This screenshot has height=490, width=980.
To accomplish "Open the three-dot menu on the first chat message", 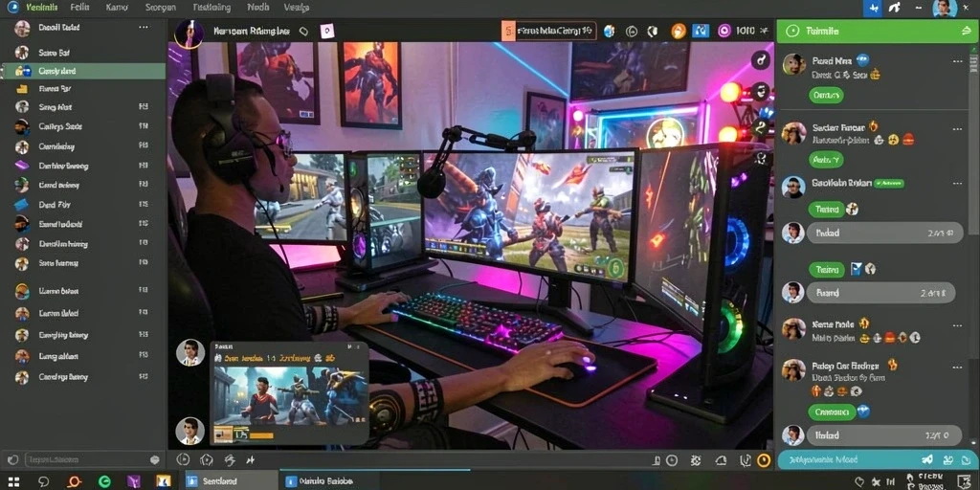I will pyautogui.click(x=957, y=61).
